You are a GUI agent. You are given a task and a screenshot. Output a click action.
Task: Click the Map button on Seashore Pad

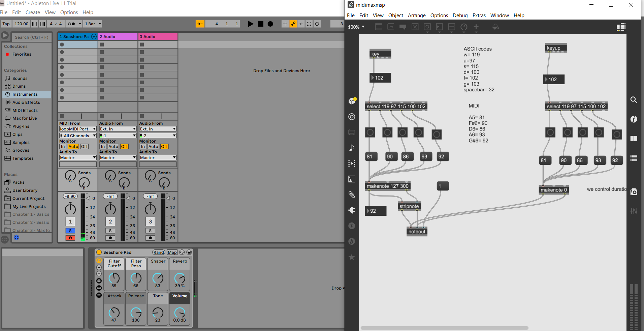click(172, 252)
